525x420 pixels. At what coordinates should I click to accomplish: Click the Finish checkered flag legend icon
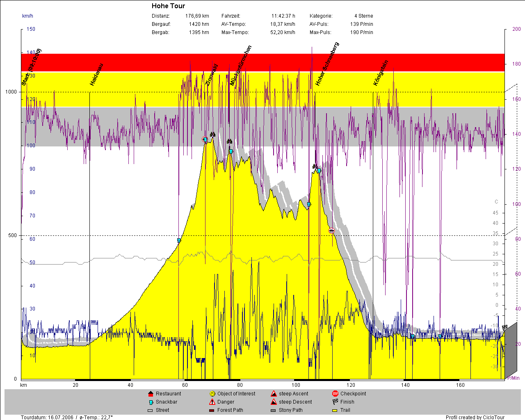coord(335,402)
